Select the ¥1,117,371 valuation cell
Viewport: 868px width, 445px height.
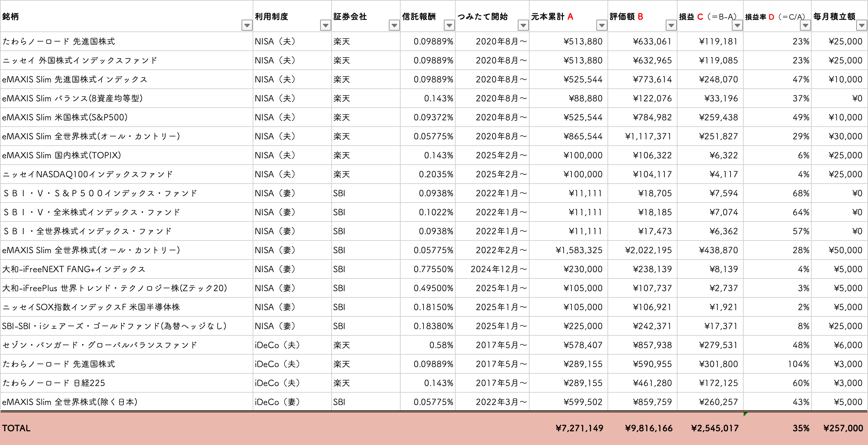tap(642, 136)
